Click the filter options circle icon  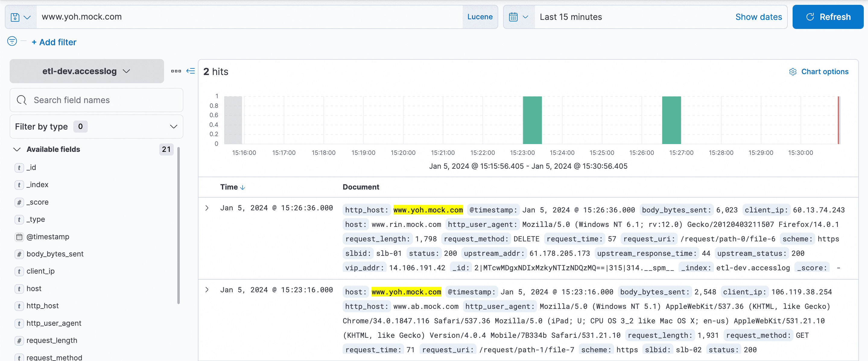pos(12,41)
